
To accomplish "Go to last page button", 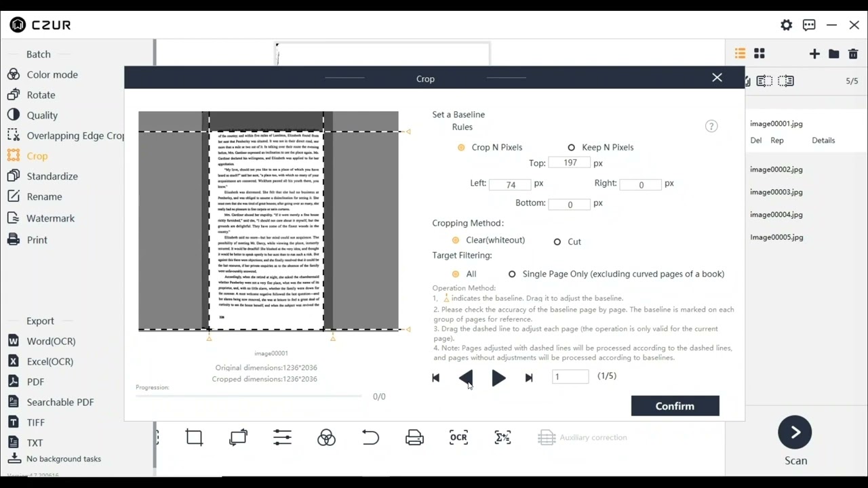I will [x=529, y=378].
